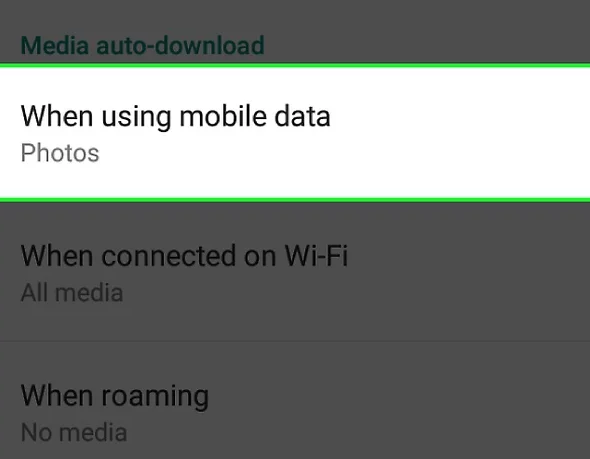590x459 pixels.
Task: Open the 'When using mobile data' setting
Action: tap(295, 133)
